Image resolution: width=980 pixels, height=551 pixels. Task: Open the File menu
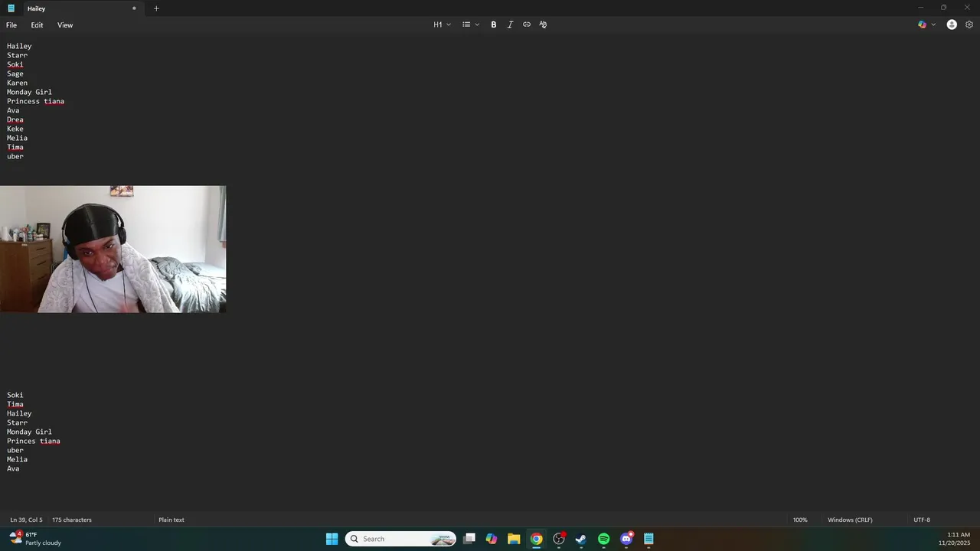tap(11, 25)
